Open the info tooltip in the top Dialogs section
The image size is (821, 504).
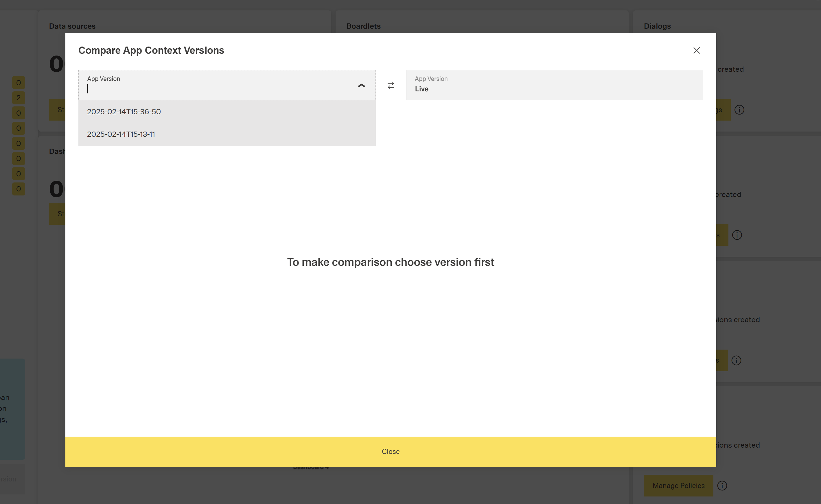tap(739, 110)
